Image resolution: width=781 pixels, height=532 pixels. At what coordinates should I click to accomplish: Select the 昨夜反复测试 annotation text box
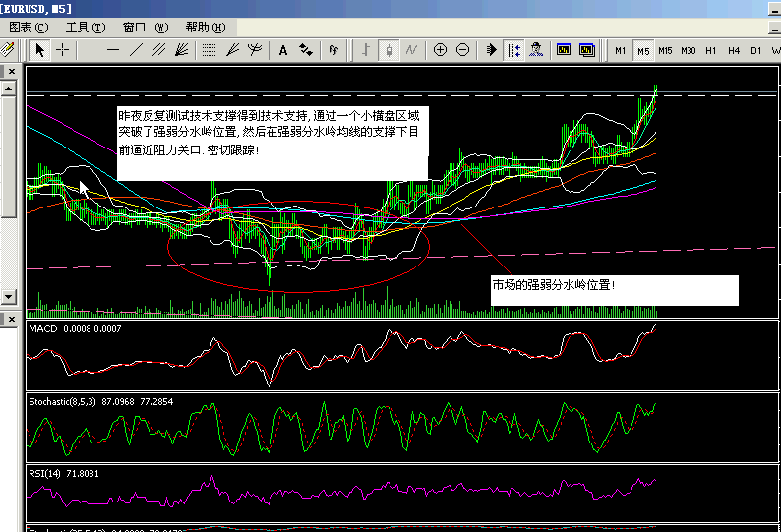click(272, 144)
